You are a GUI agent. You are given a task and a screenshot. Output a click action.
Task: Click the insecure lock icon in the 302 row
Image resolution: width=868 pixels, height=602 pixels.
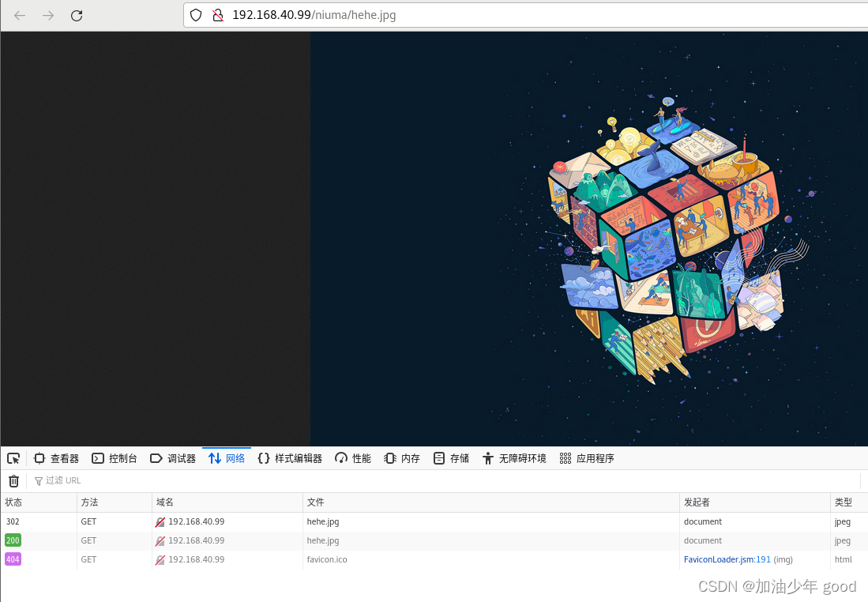pos(160,521)
